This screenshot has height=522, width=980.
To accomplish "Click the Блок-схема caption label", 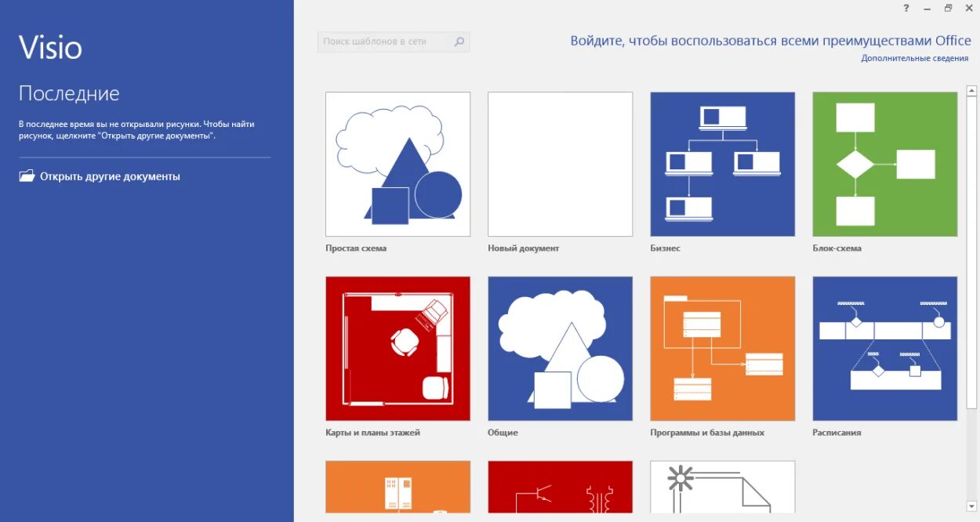I will click(837, 248).
